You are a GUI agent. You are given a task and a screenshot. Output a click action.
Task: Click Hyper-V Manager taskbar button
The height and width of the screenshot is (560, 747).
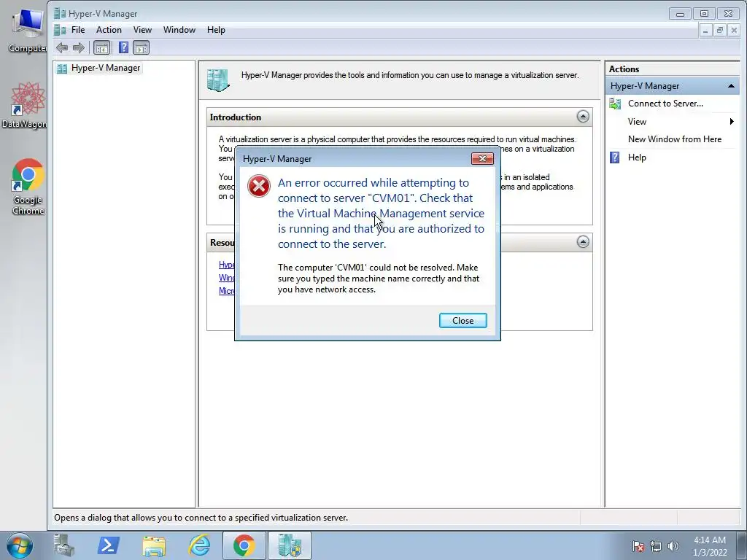click(289, 545)
